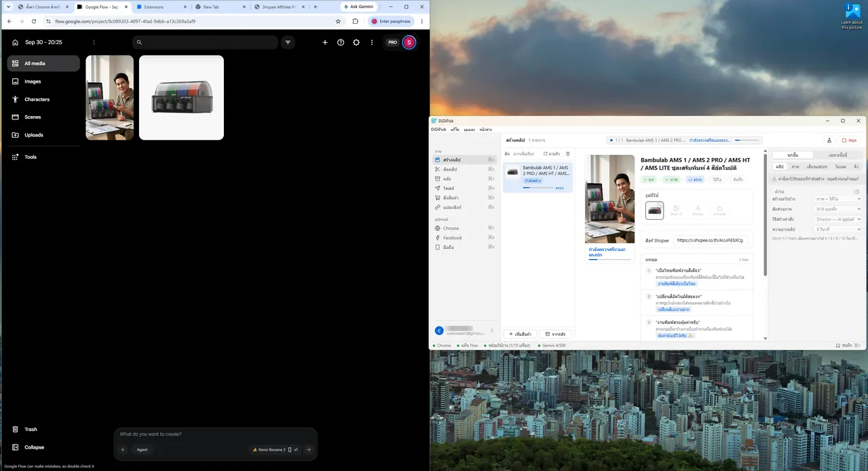Open Chrome's three-dot menu
Image resolution: width=868 pixels, height=471 pixels.
click(422, 21)
